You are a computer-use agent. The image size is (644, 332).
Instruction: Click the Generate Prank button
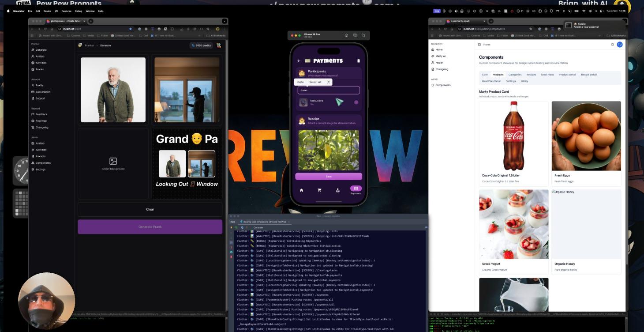(x=150, y=227)
